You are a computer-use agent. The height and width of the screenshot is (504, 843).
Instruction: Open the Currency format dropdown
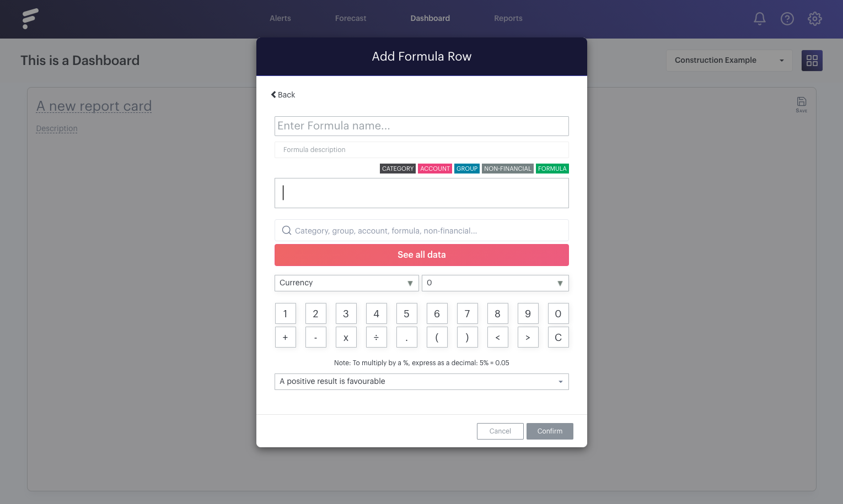pos(346,283)
